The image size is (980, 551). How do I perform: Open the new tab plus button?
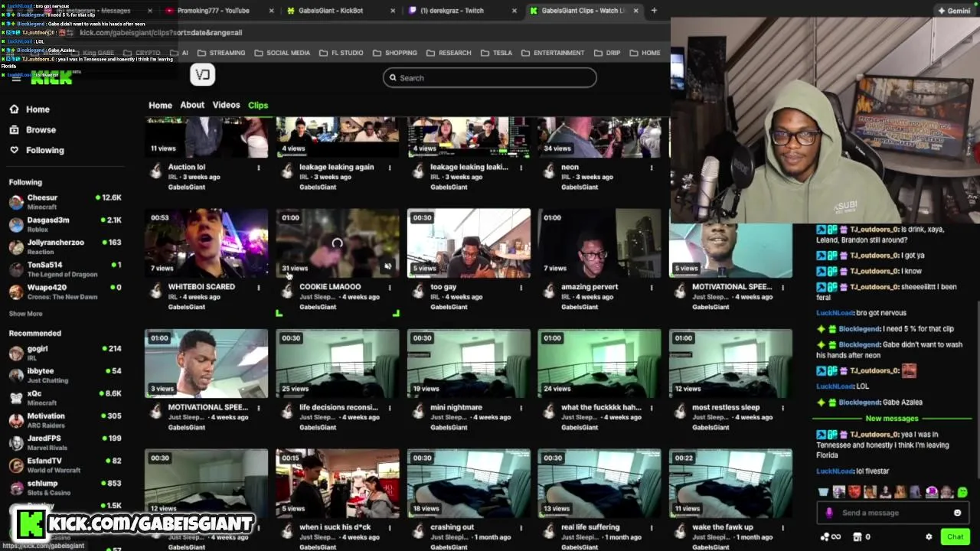[654, 11]
